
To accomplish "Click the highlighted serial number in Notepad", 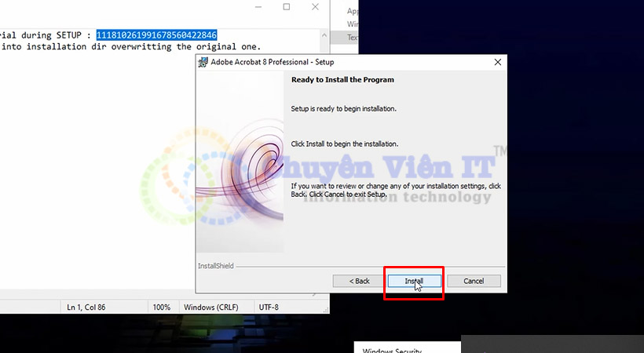I will point(156,35).
